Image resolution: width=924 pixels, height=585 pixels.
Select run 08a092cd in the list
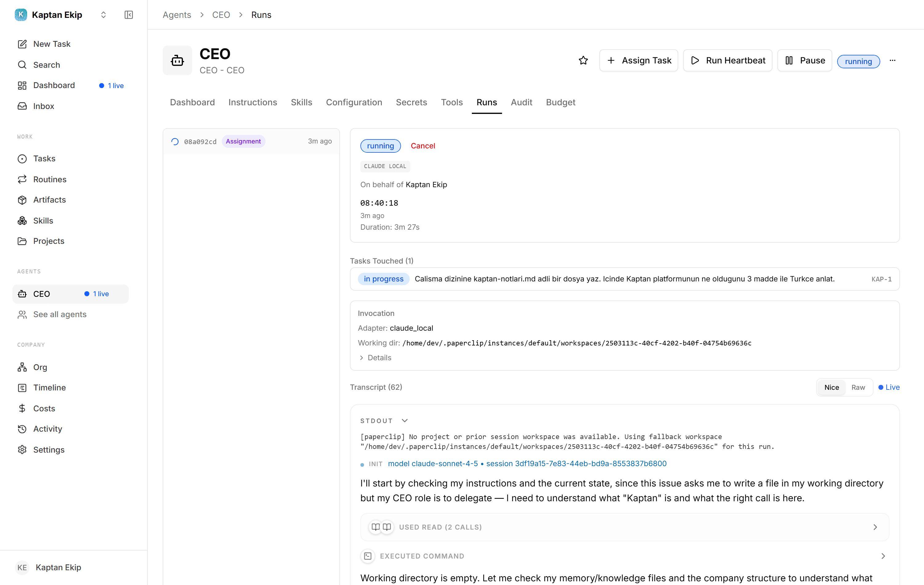251,141
